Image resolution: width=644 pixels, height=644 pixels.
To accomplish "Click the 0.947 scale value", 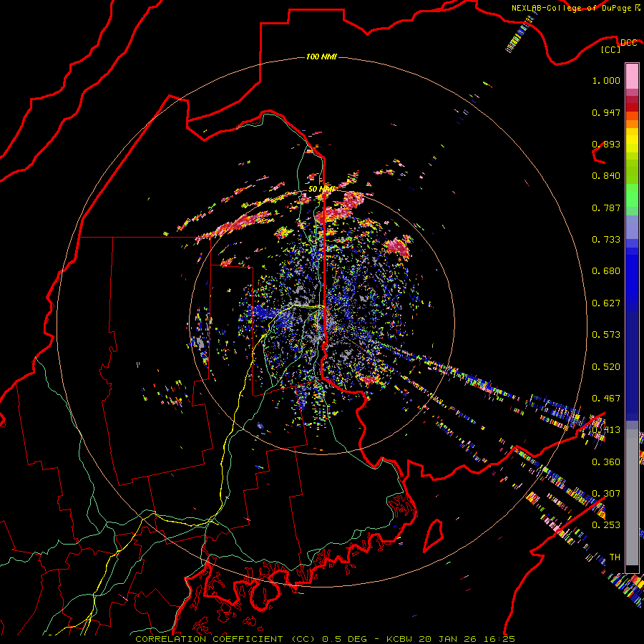I will (x=606, y=112).
